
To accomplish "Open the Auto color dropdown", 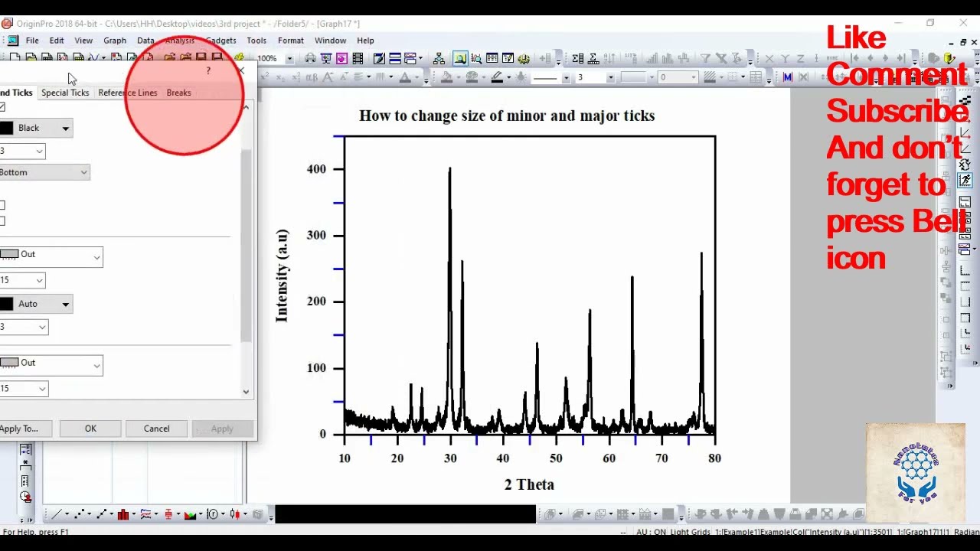I will tap(65, 305).
